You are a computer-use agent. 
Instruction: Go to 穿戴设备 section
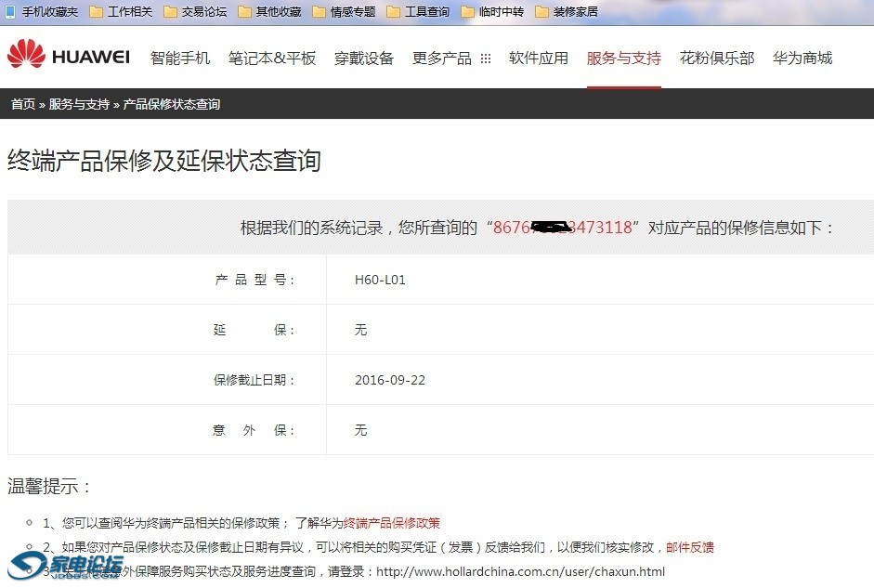click(364, 58)
